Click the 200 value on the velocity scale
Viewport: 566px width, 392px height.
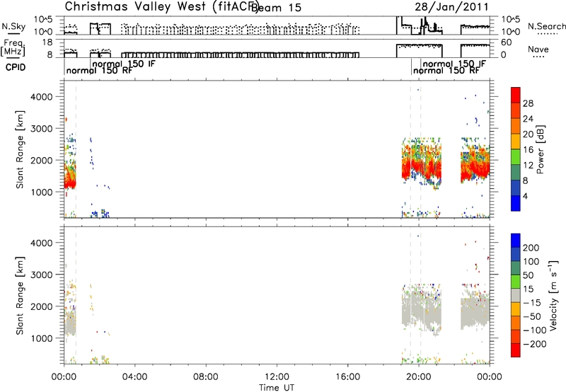[x=531, y=248]
